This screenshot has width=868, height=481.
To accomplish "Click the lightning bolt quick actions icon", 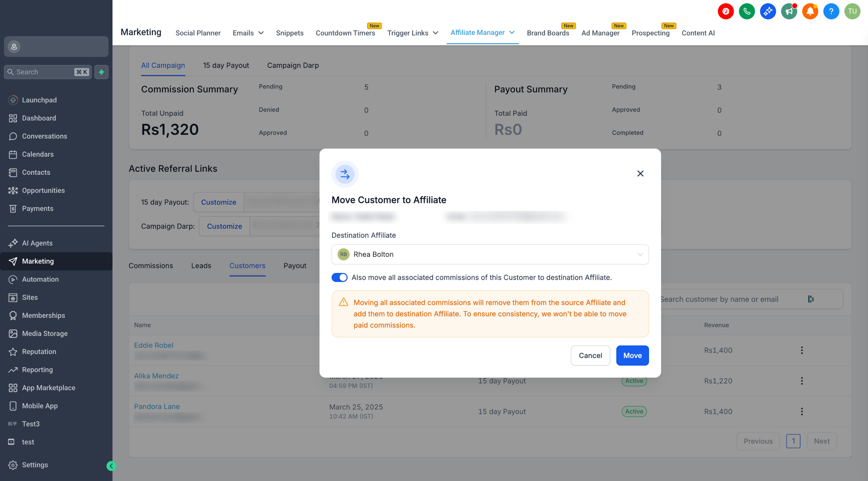I will tap(101, 72).
